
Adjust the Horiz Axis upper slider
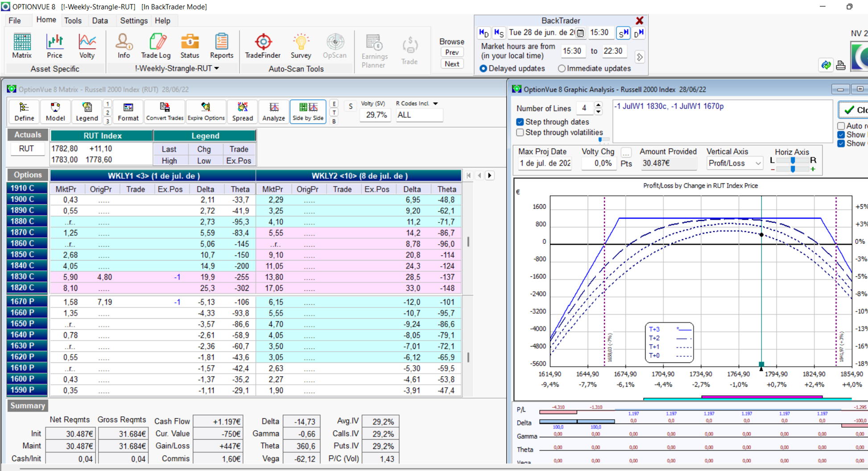(793, 160)
